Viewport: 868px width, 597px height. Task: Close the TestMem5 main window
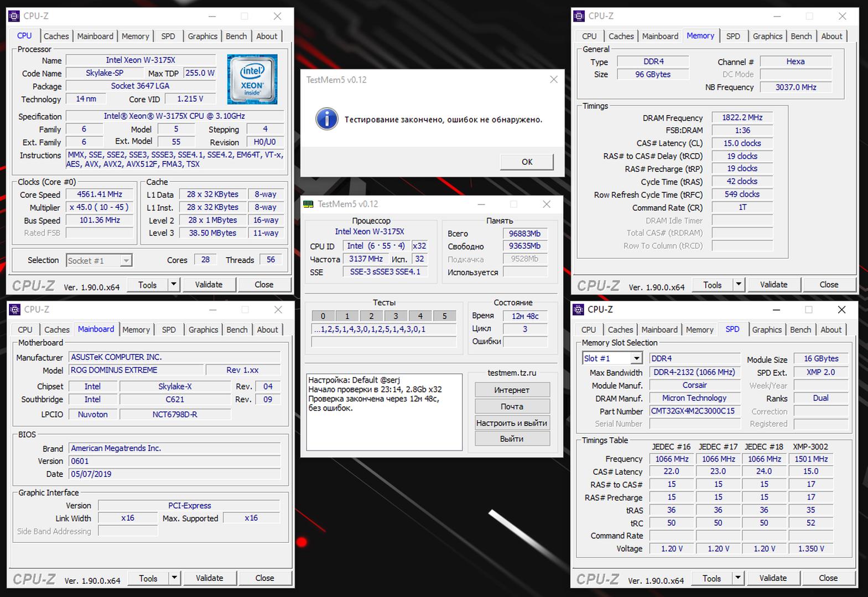tap(547, 204)
